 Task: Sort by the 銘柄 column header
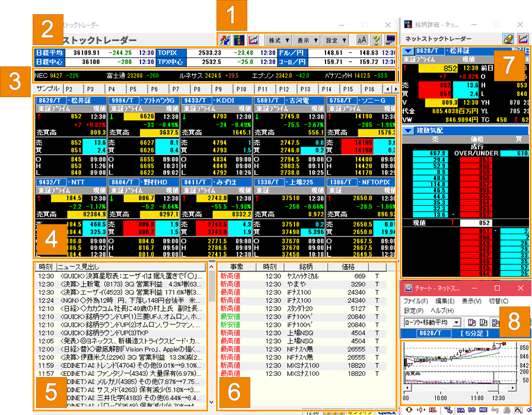[x=306, y=267]
